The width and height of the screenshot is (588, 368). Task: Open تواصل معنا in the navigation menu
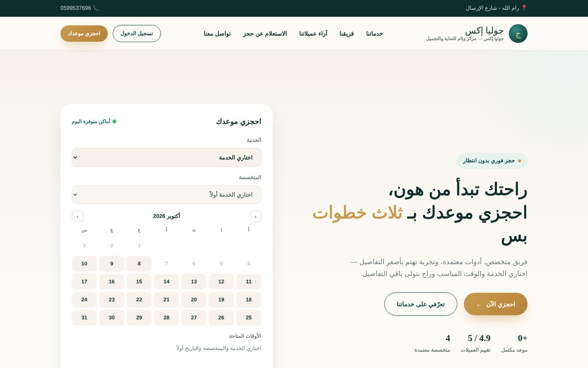click(x=217, y=33)
